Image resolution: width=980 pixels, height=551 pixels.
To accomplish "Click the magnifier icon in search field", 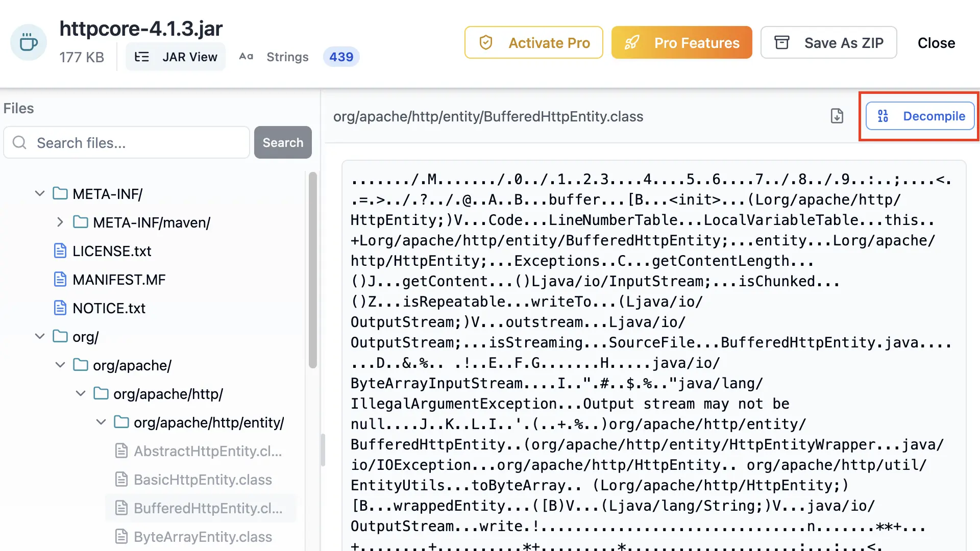I will [x=19, y=143].
